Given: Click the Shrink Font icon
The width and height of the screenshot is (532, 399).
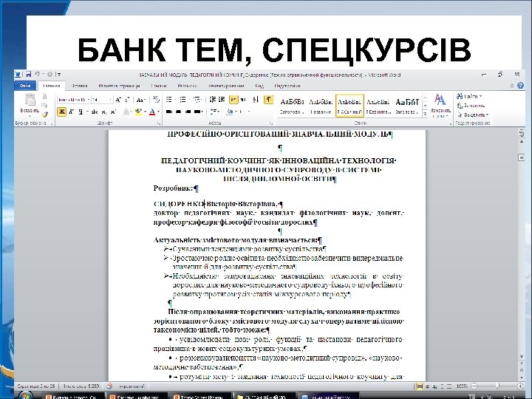Looking at the screenshot, I should pyautogui.click(x=127, y=100).
